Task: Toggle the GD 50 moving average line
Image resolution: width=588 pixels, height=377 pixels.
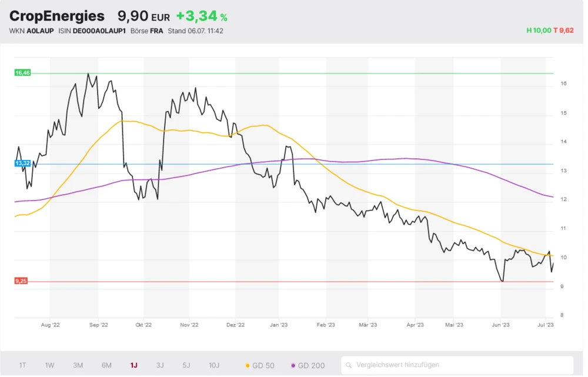Action: click(260, 365)
